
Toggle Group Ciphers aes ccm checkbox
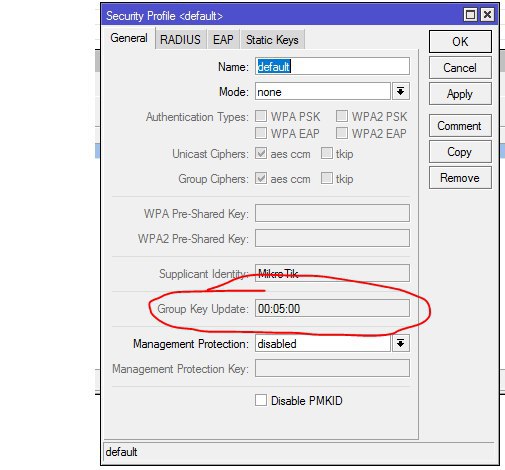tap(261, 178)
